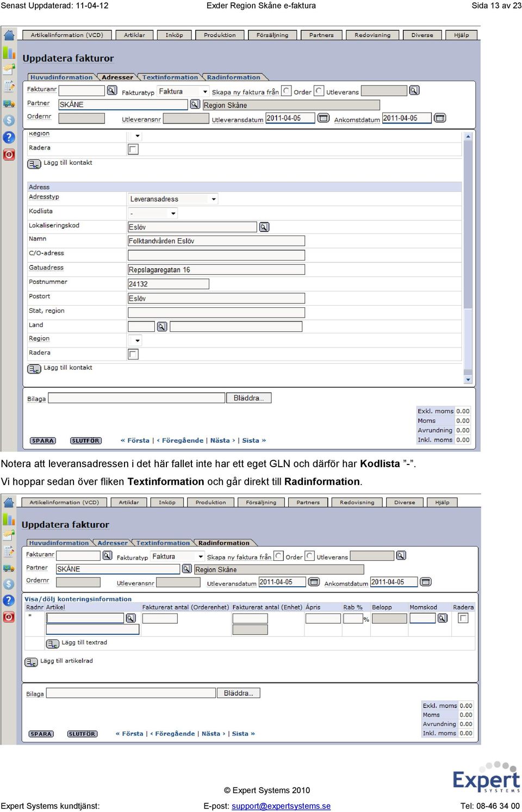The width and height of the screenshot is (522, 812).
Task: Click the home icon in the Adresser view
Action: (x=9, y=35)
